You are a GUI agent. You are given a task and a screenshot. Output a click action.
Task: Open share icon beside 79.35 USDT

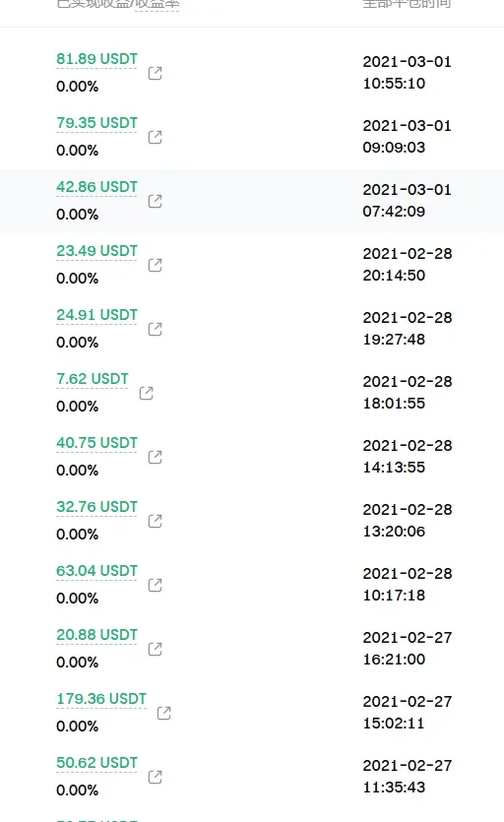pos(156,137)
